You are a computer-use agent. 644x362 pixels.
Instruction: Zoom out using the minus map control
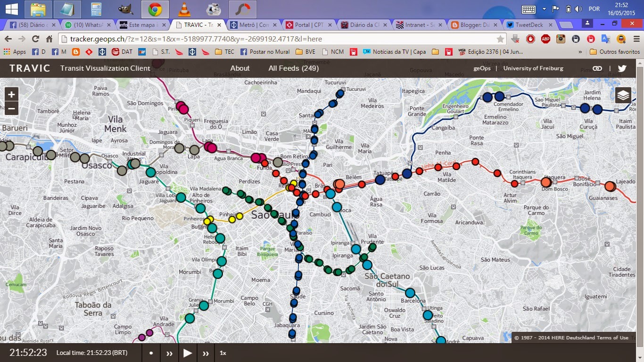pos(11,108)
